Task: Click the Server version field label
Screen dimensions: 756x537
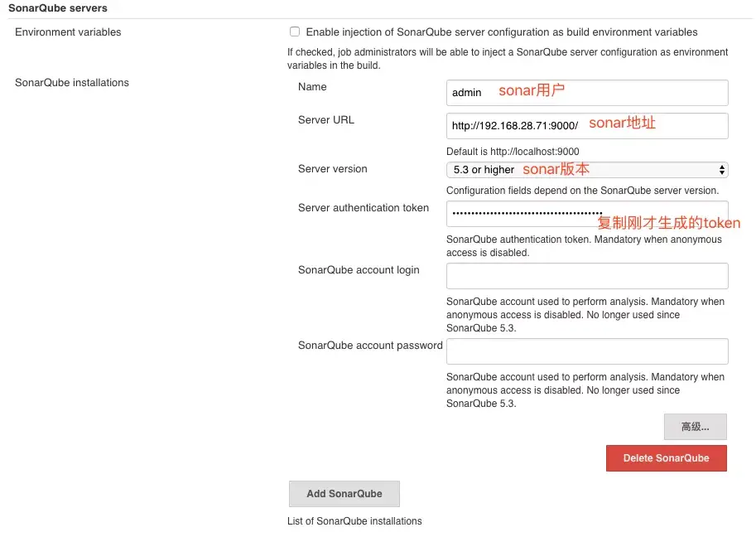Action: [332, 169]
